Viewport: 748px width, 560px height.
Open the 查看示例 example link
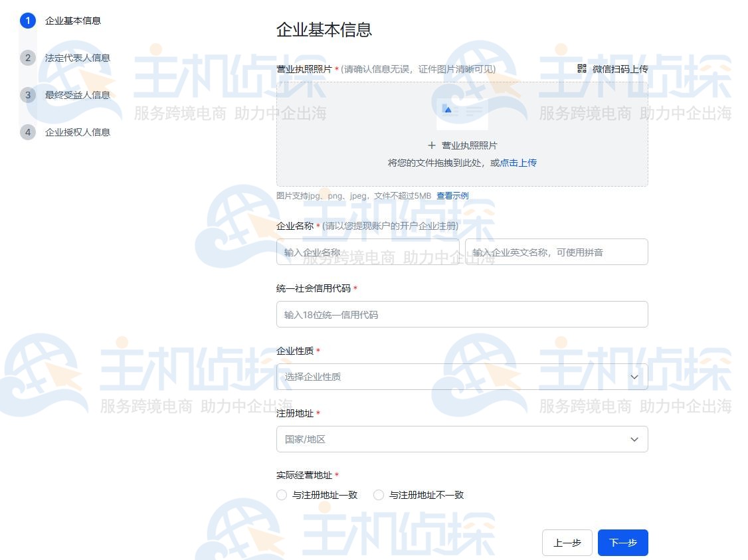452,195
